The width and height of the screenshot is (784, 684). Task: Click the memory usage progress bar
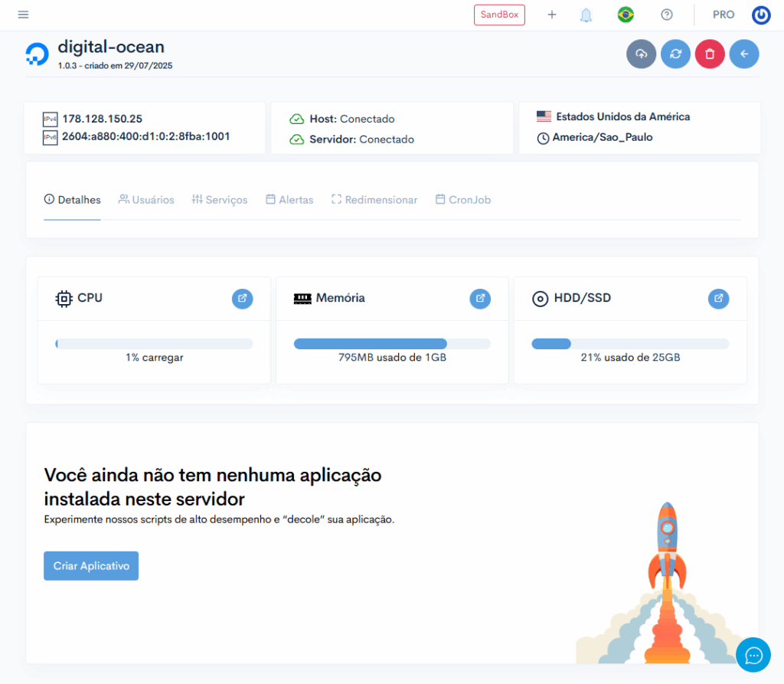coord(392,344)
